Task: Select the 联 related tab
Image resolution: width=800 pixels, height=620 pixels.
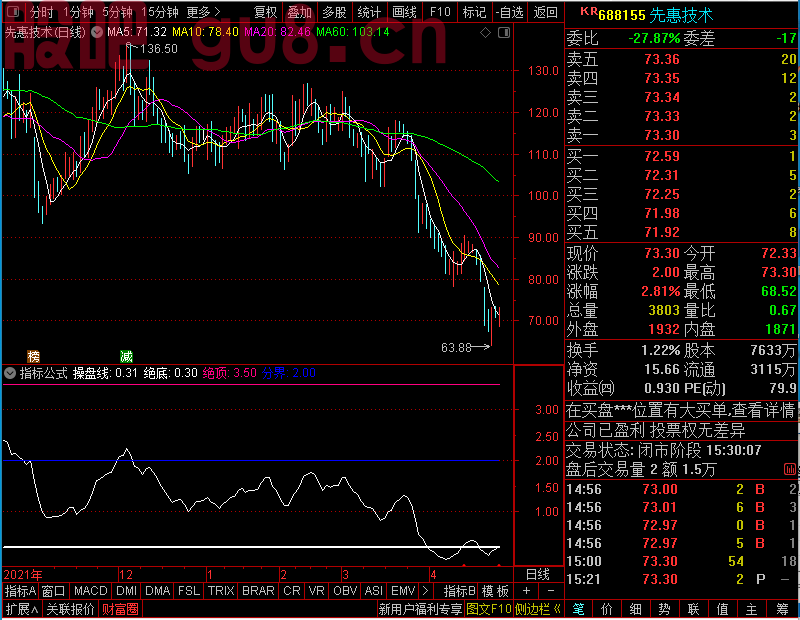Action: pos(693,609)
